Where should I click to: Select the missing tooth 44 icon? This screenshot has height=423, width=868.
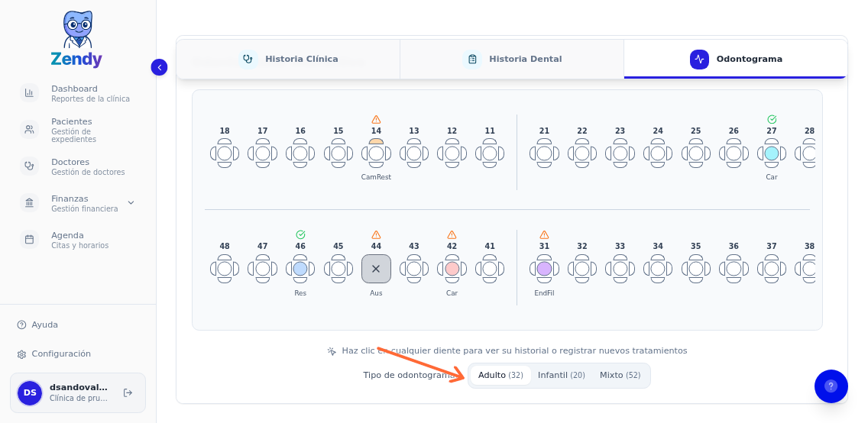click(x=376, y=269)
